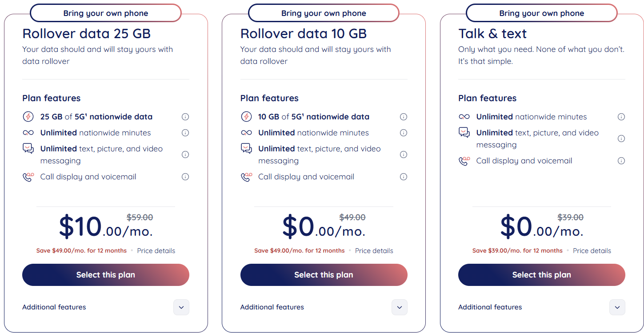The image size is (644, 333).
Task: Click info icon for 10 GB 5G data
Action: [404, 117]
